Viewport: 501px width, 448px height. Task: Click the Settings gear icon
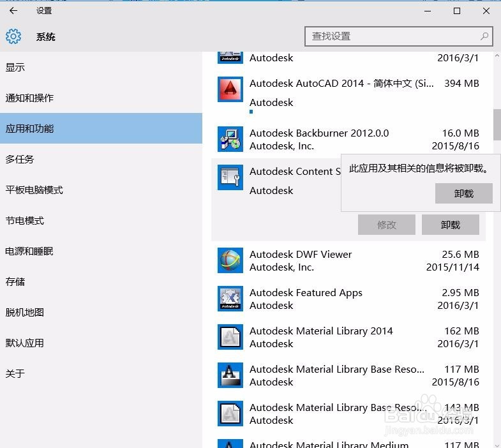[13, 36]
